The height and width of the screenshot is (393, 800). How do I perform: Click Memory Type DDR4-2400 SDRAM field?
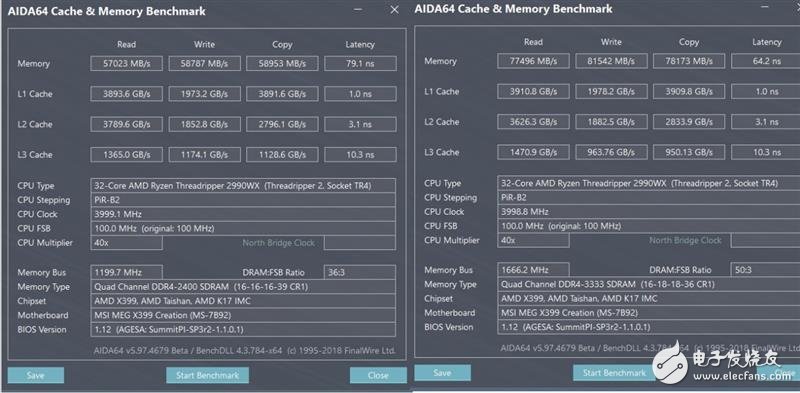tap(243, 287)
